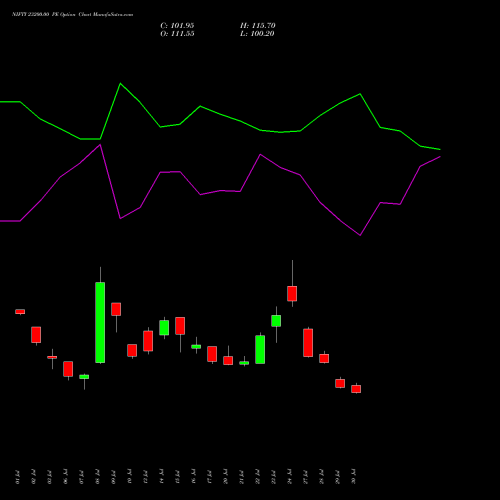Click the low value L: 100.20
The image size is (500, 500).
(x=257, y=34)
